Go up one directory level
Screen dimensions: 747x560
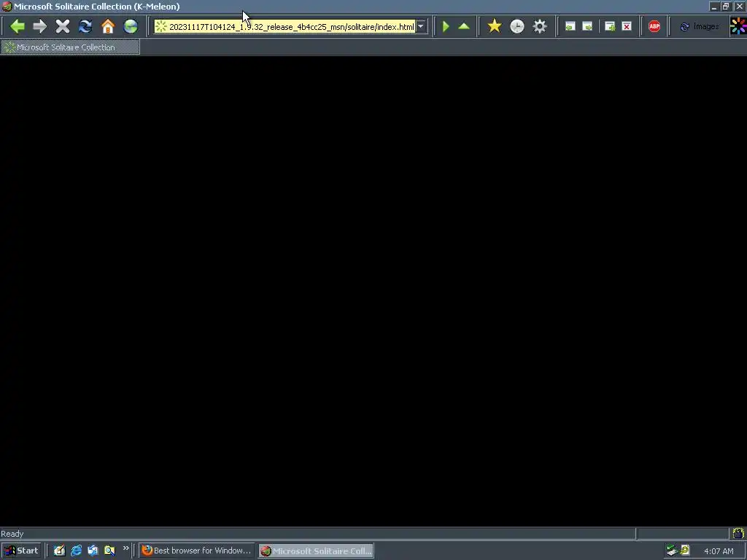tap(463, 26)
